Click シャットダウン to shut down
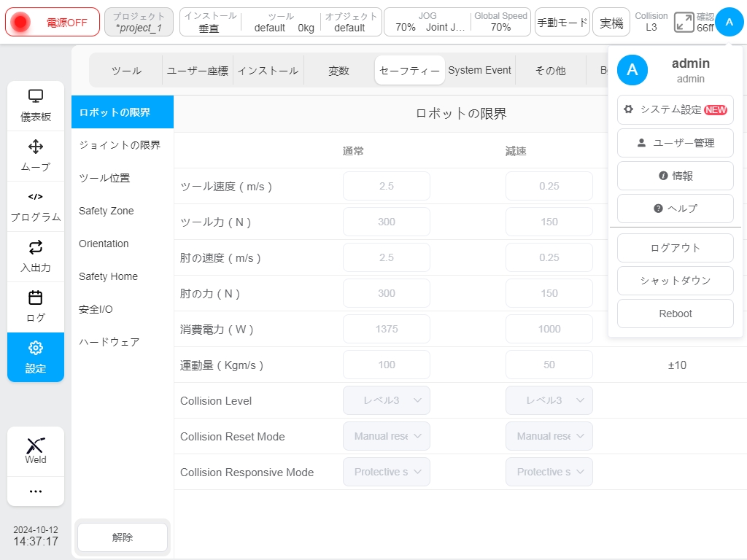The image size is (747, 560). pos(675,281)
